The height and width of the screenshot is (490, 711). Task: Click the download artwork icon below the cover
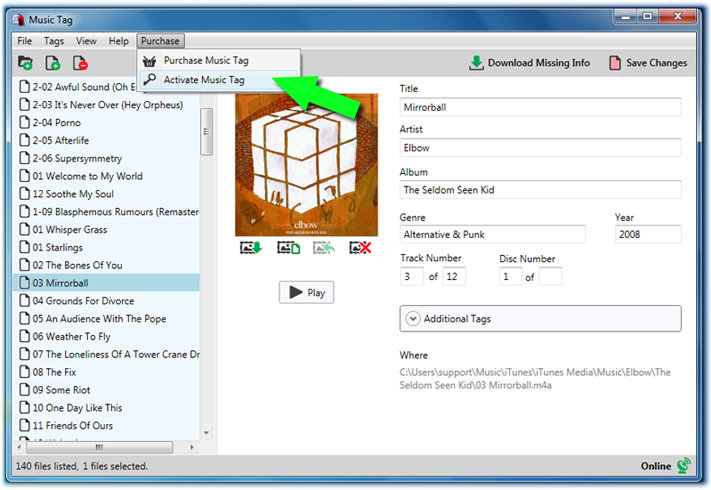[x=251, y=247]
